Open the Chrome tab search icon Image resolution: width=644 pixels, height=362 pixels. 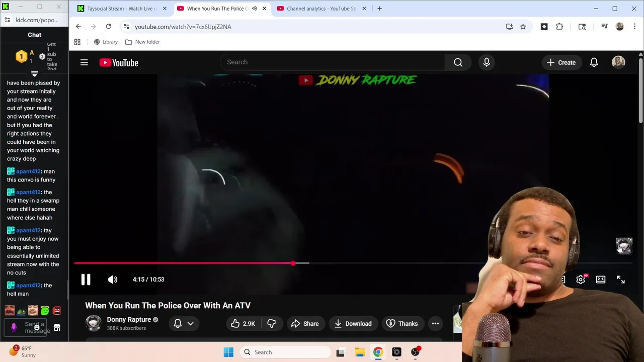[x=582, y=27]
